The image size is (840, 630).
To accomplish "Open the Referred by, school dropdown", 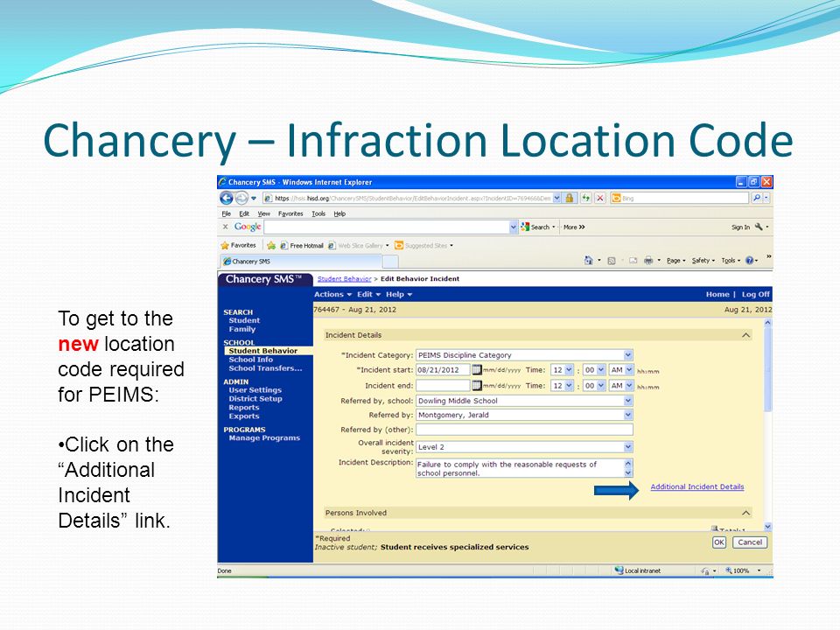I will (x=628, y=401).
